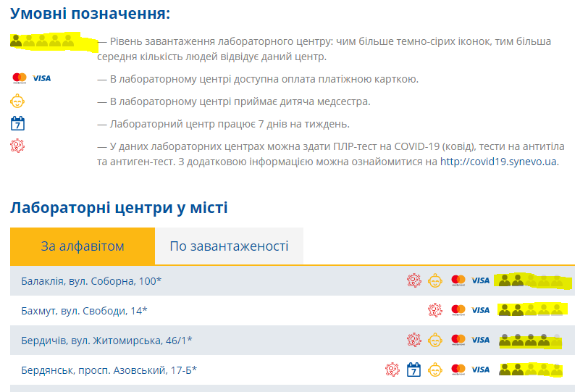Click COVID-19 test icon in Балаклія row
The height and width of the screenshot is (392, 588).
(413, 280)
